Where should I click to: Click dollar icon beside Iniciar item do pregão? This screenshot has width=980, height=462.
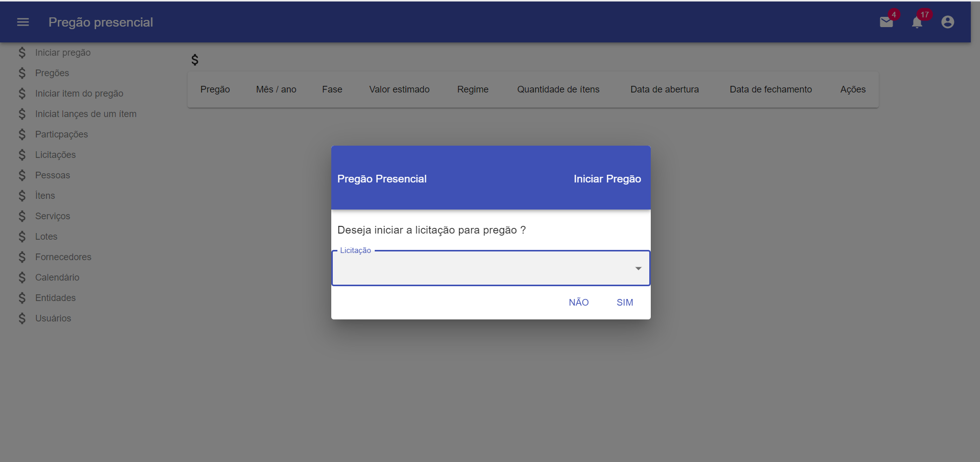coord(22,94)
